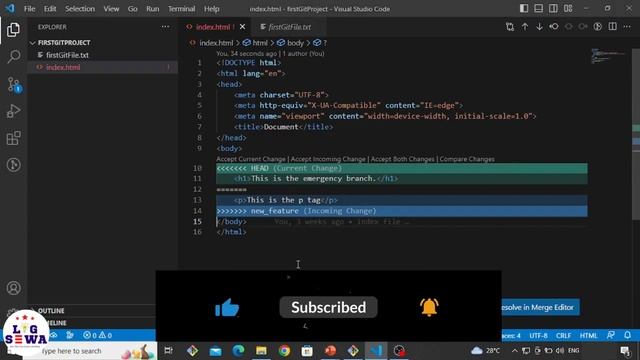Go to next change down arrow

tap(539, 27)
